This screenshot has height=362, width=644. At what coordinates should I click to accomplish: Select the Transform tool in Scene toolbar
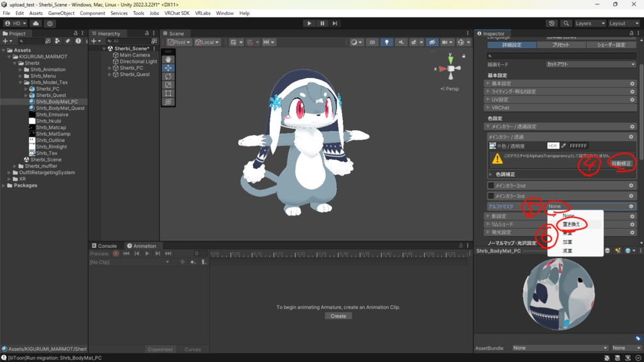point(168,102)
